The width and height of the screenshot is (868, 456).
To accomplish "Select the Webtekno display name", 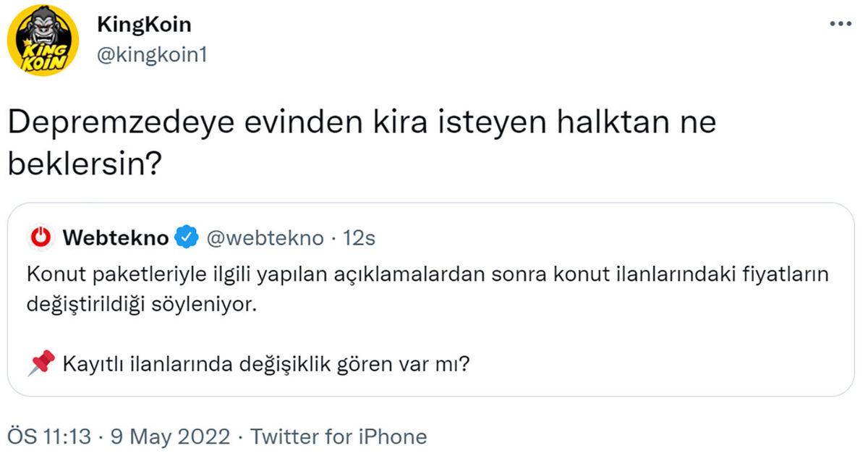I will coord(116,236).
